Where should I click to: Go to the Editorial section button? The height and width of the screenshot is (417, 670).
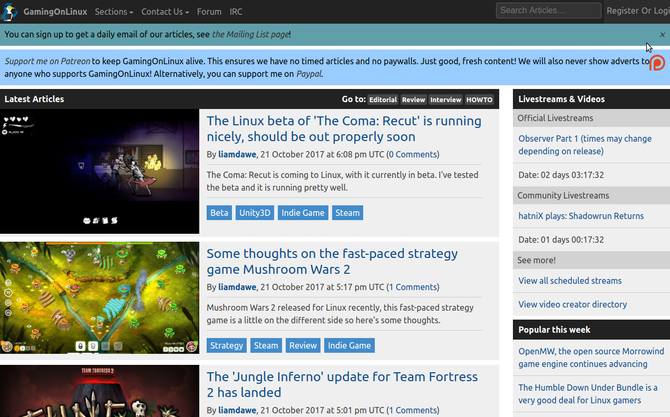(383, 100)
